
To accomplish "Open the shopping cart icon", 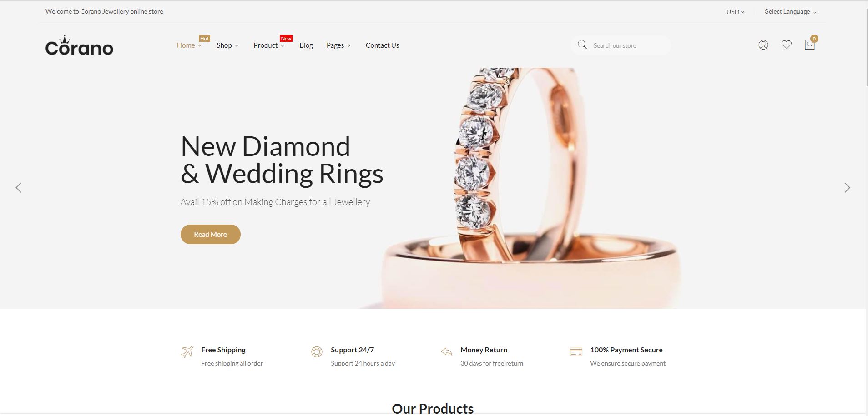I will [810, 45].
